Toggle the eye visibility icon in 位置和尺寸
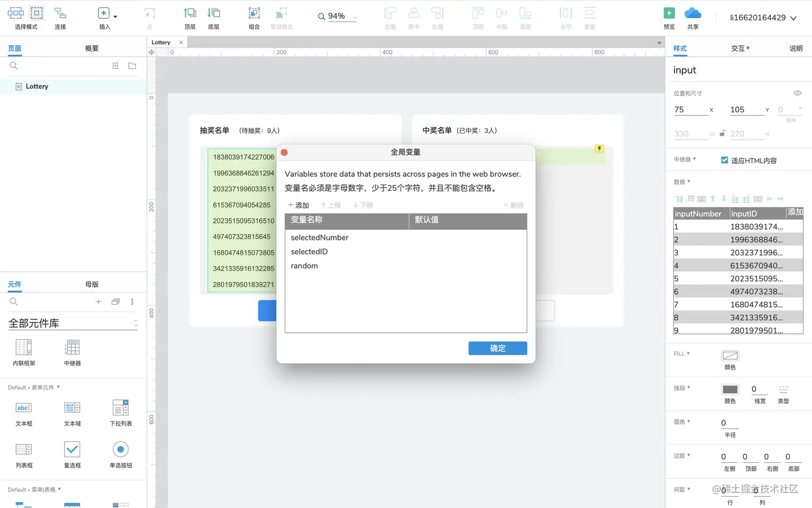The image size is (812, 508). pyautogui.click(x=798, y=93)
